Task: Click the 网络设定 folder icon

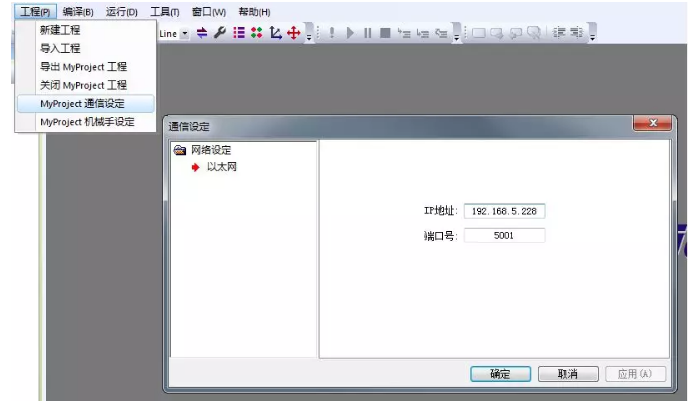Action: 180,150
